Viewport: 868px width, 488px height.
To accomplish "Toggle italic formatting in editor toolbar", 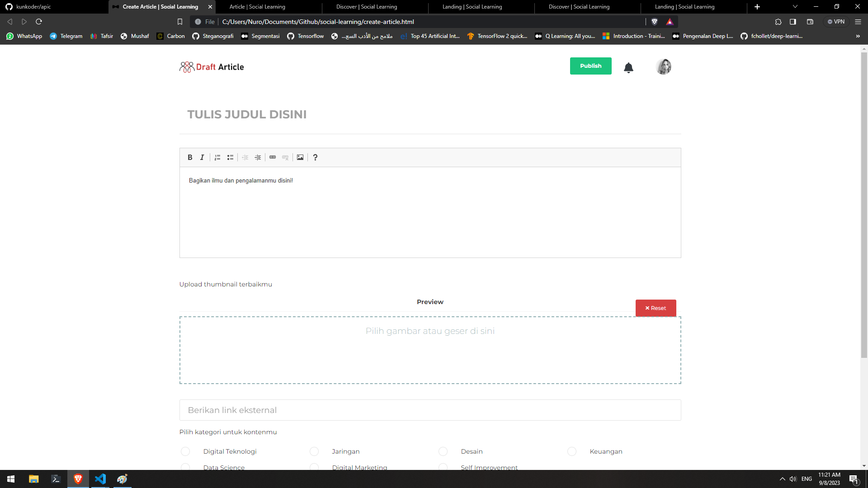I will click(202, 157).
